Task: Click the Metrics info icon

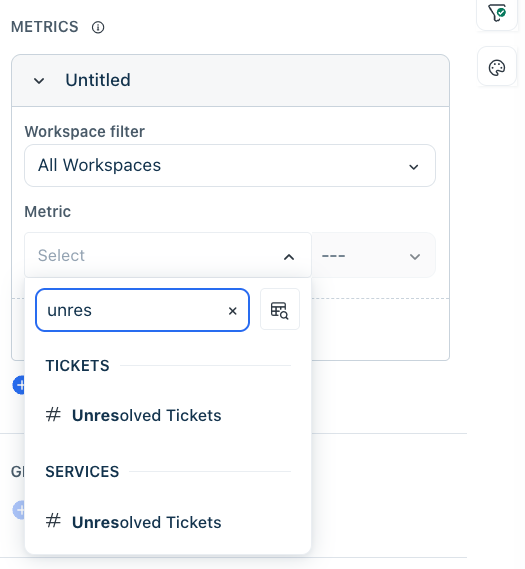Action: [98, 27]
